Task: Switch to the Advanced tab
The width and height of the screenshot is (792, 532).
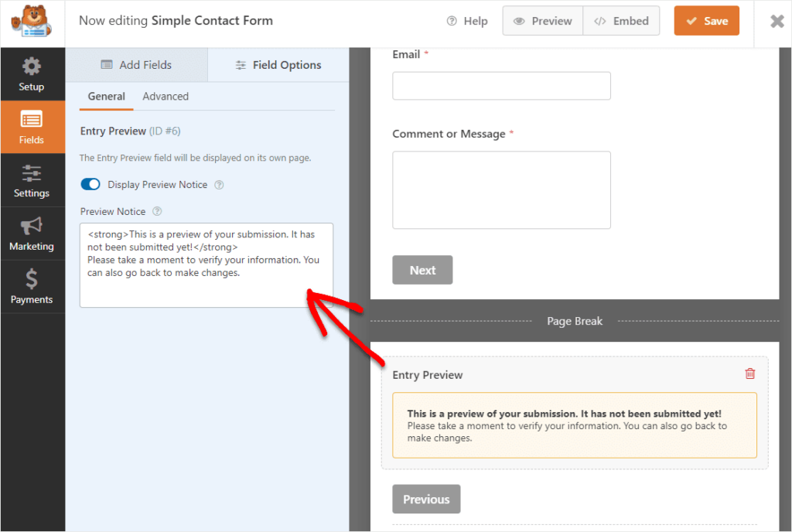Action: pyautogui.click(x=166, y=96)
